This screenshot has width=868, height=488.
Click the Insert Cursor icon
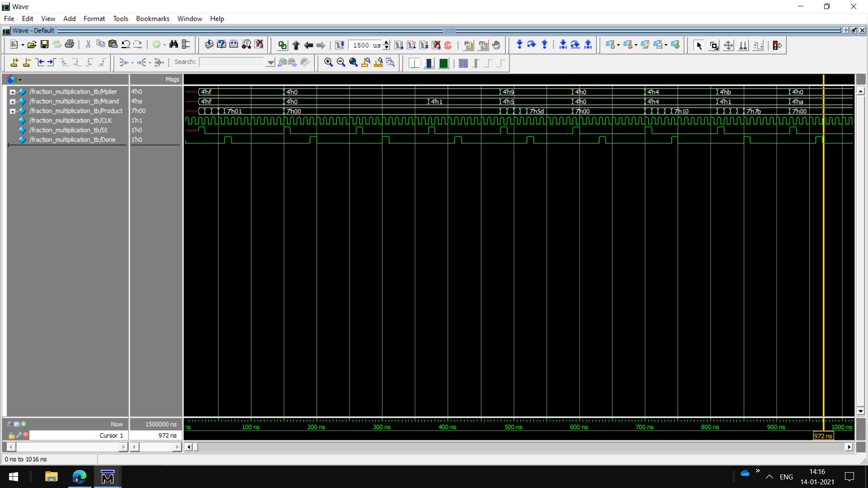point(14,62)
